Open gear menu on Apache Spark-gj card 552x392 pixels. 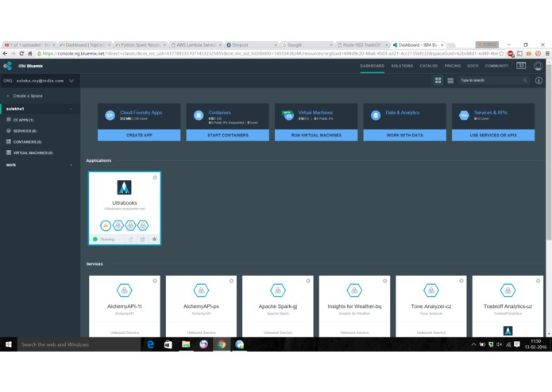(308, 281)
